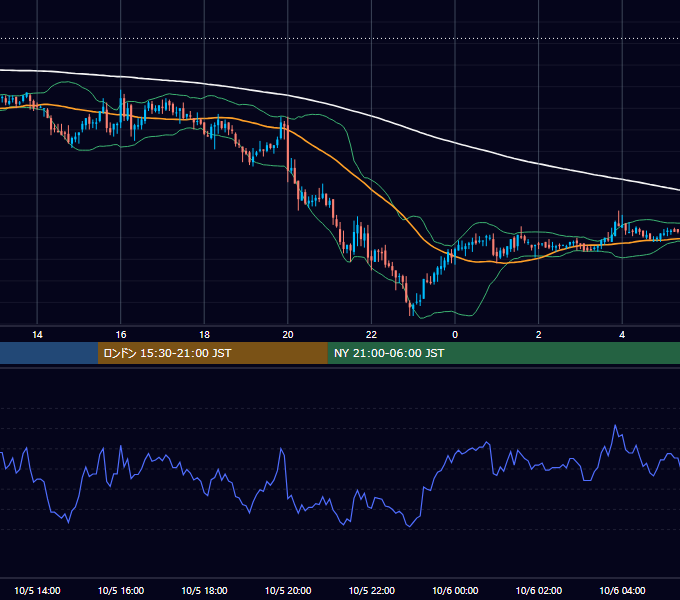Click the 10/5 16:00 date label
Image resolution: width=680 pixels, height=600 pixels.
coord(121,590)
